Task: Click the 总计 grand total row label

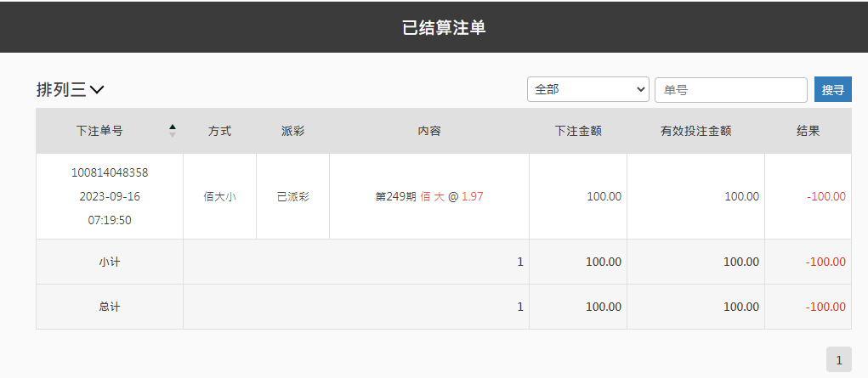Action: pyautogui.click(x=109, y=307)
